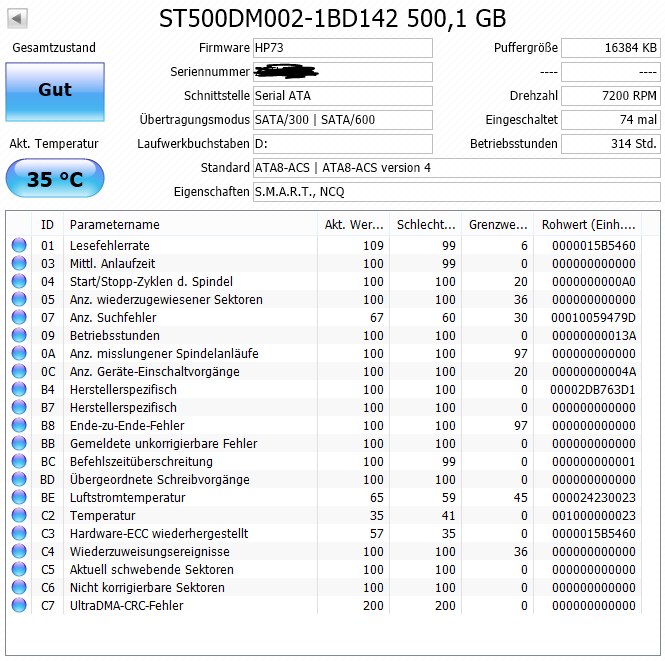Click the redacted Seriennummer field
This screenshot has width=665, height=661.
343,72
